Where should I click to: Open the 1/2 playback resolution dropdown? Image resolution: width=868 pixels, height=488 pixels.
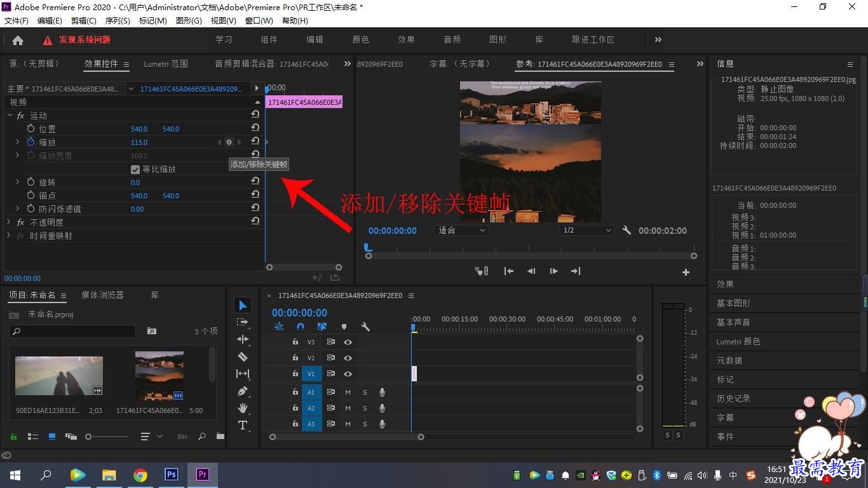pyautogui.click(x=587, y=231)
